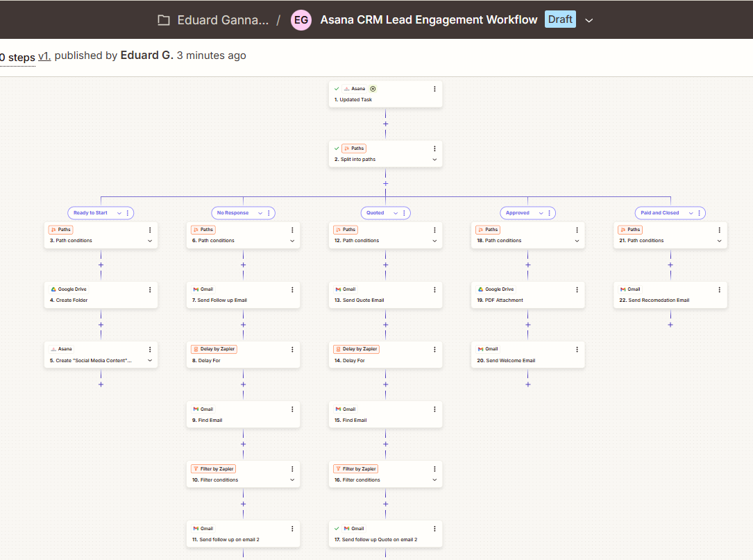753x560 pixels.
Task: Open the Zap title dropdown chevron
Action: coord(589,21)
